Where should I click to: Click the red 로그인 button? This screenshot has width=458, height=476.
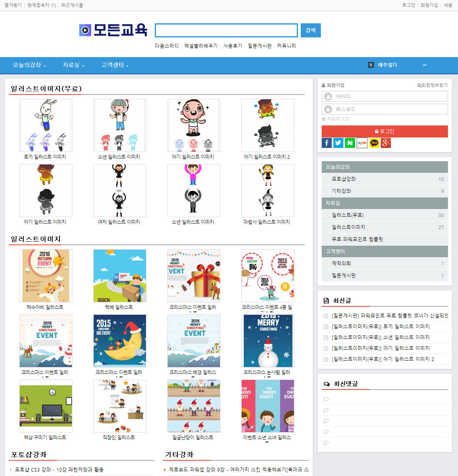pos(384,131)
